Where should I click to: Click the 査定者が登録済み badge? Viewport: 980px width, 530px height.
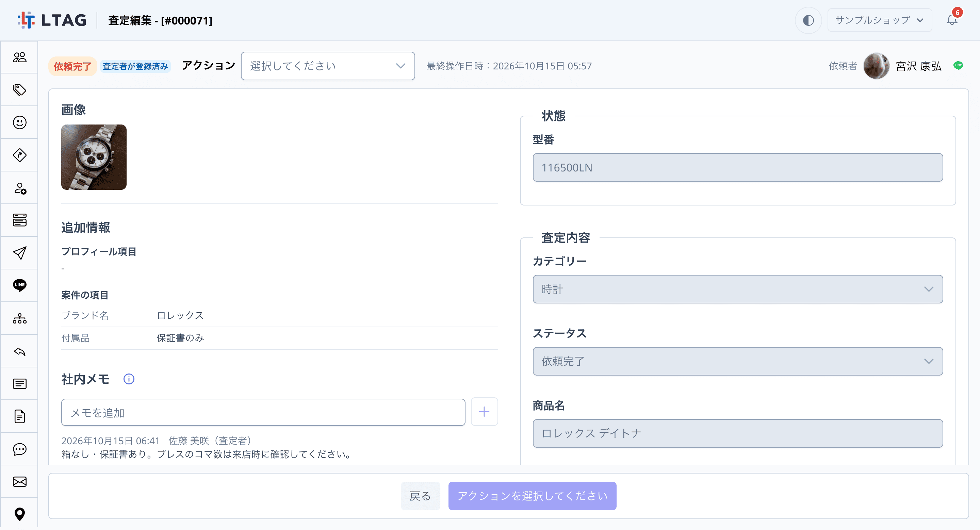point(135,67)
